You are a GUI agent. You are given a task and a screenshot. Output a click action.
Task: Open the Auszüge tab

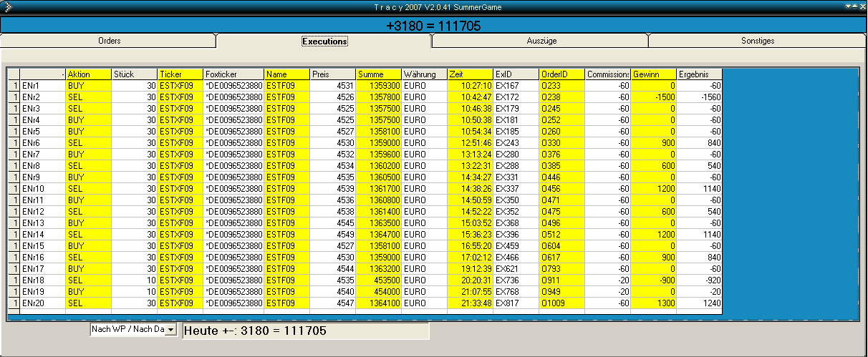pyautogui.click(x=541, y=41)
